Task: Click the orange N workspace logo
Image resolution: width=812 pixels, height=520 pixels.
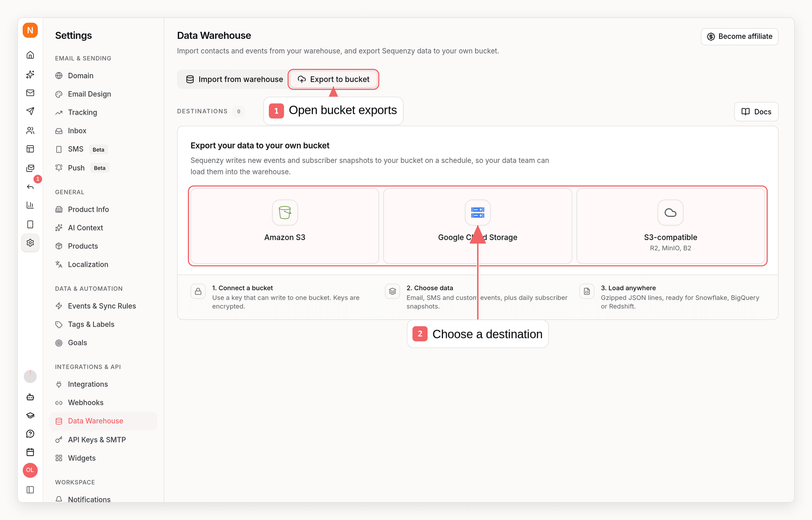Action: pyautogui.click(x=30, y=30)
